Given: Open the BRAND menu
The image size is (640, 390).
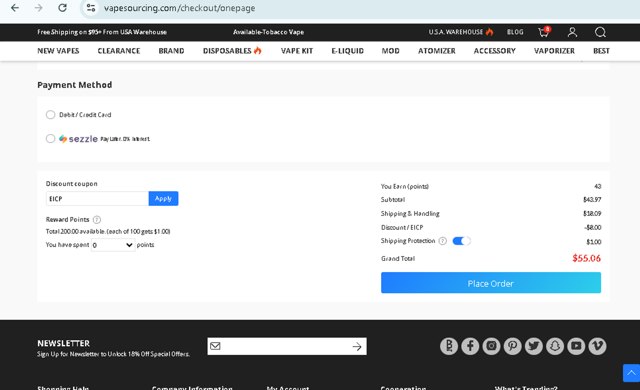Looking at the screenshot, I should (x=171, y=51).
